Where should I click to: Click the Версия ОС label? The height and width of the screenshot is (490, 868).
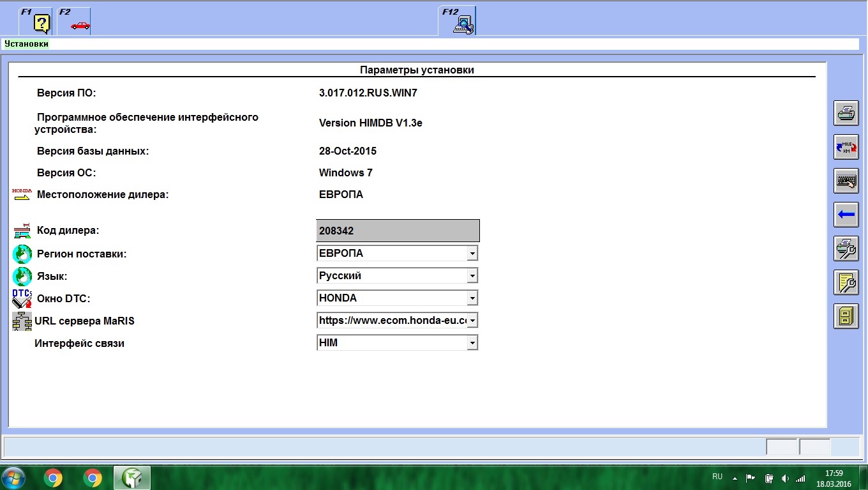point(66,172)
